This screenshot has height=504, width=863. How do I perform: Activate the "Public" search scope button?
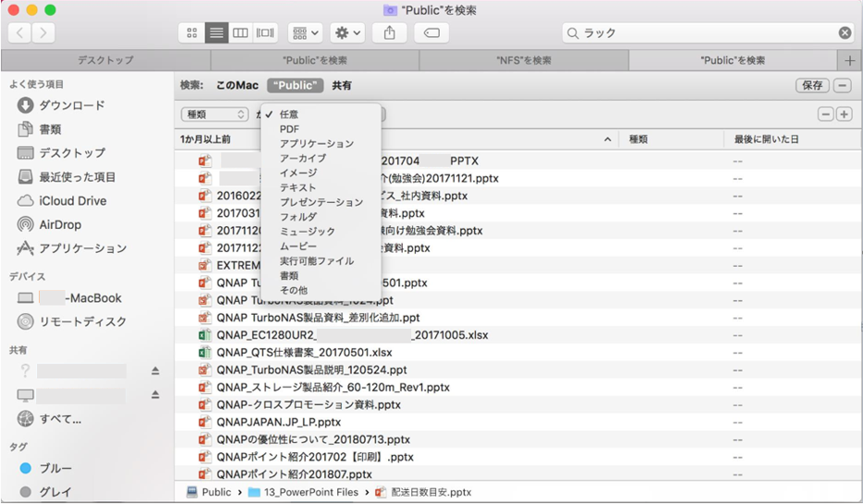(296, 86)
